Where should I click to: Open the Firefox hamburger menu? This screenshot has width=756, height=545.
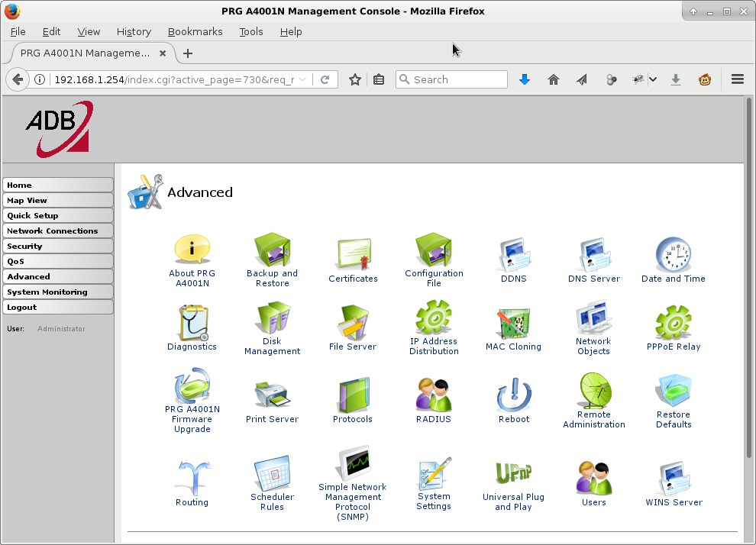tap(737, 79)
